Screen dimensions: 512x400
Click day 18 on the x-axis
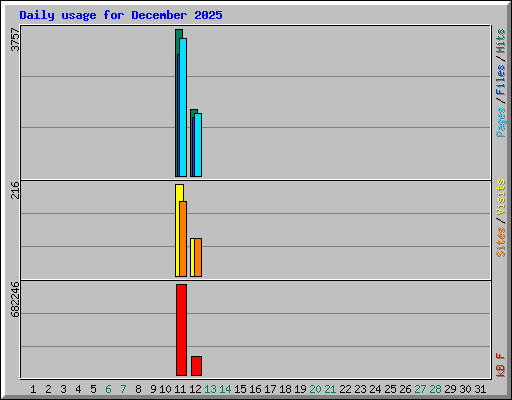[285, 389]
